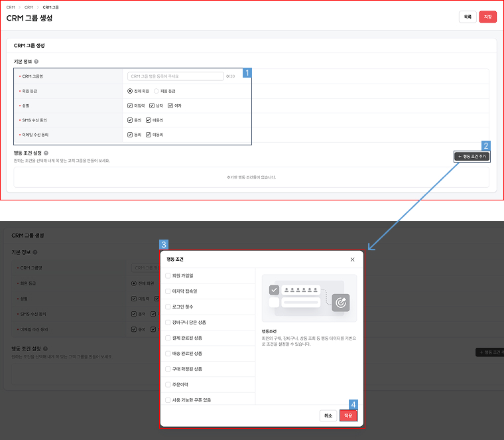Viewport: 504px width, 440px height.
Task: Select 장바구니 담은 상품 checkbox
Action: pyautogui.click(x=168, y=323)
